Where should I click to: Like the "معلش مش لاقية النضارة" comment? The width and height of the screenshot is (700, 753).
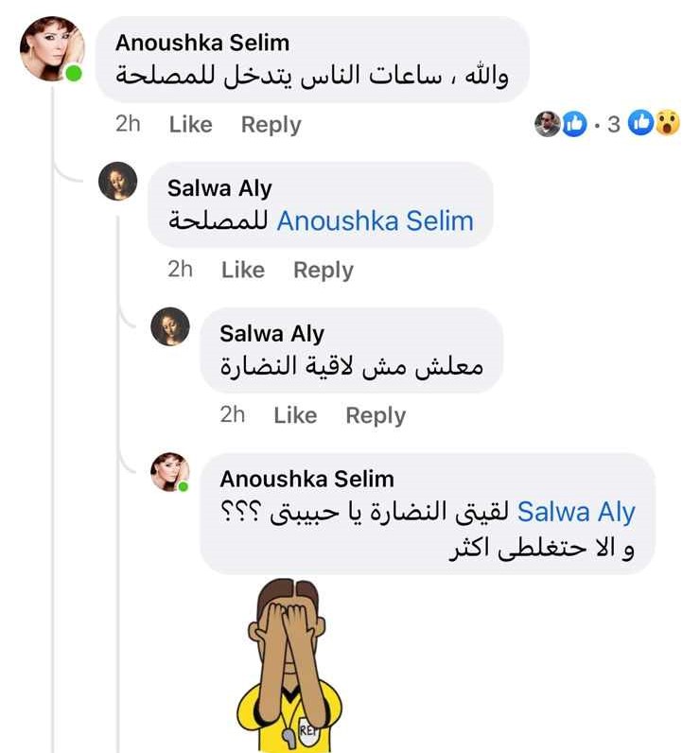(x=295, y=415)
